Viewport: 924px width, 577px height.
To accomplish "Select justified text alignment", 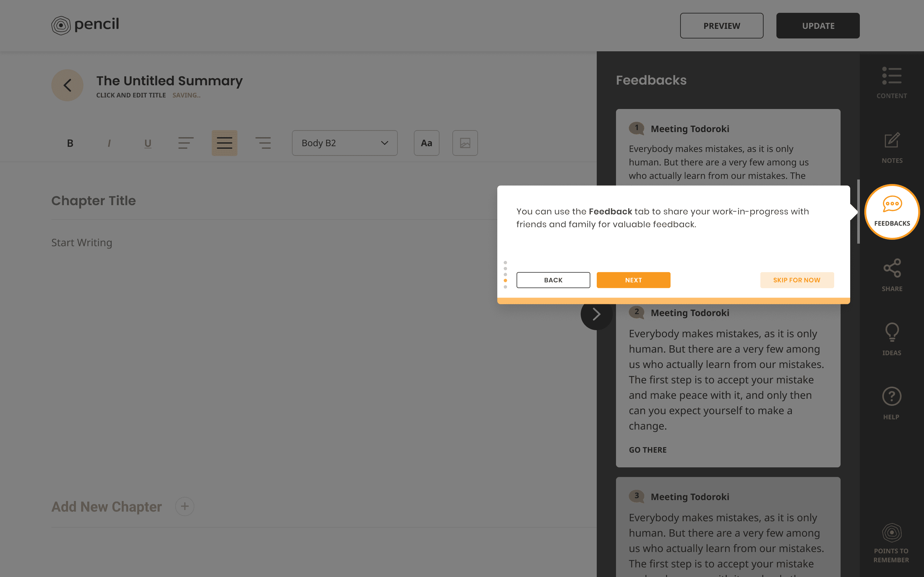I will (x=225, y=143).
